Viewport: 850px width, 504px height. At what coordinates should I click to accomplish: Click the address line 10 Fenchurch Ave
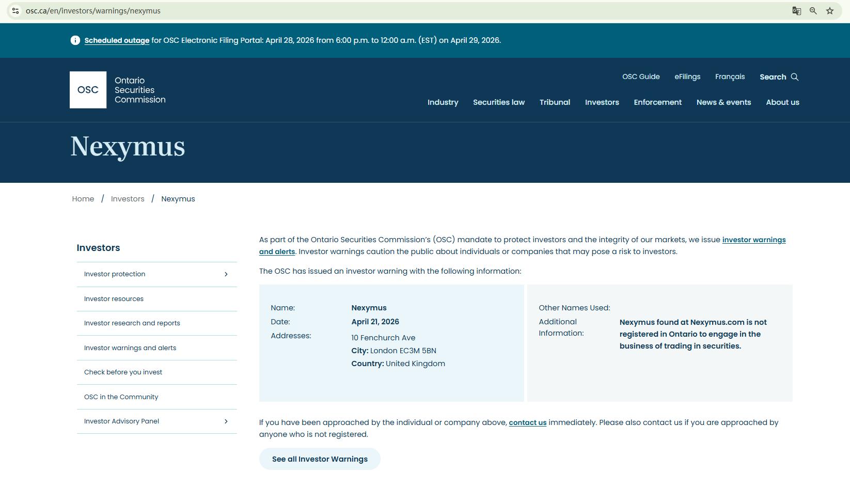[x=383, y=338]
